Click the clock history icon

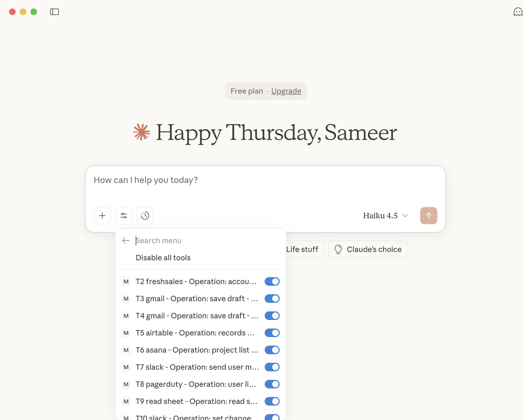(145, 216)
